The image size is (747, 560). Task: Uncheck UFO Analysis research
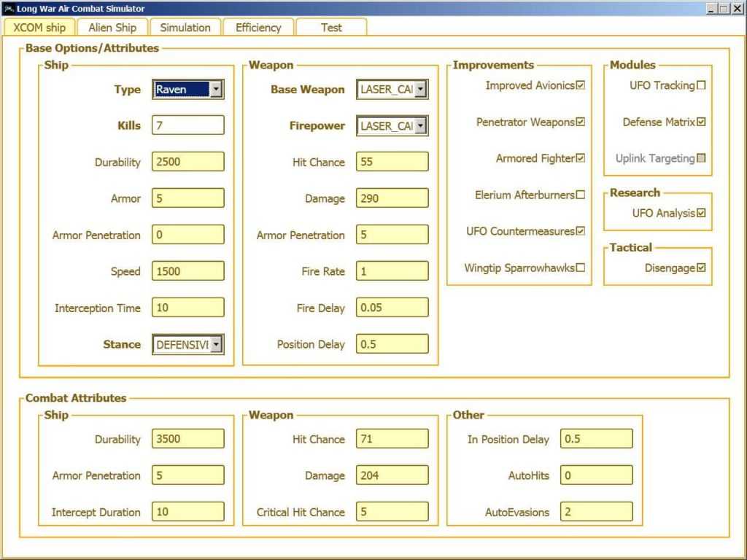point(701,213)
